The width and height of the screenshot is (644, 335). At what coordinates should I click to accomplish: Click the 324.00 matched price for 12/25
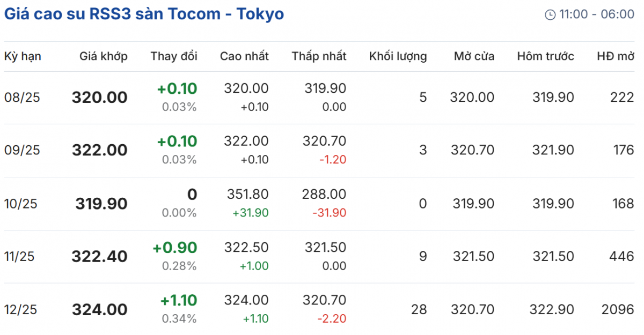pyautogui.click(x=100, y=310)
